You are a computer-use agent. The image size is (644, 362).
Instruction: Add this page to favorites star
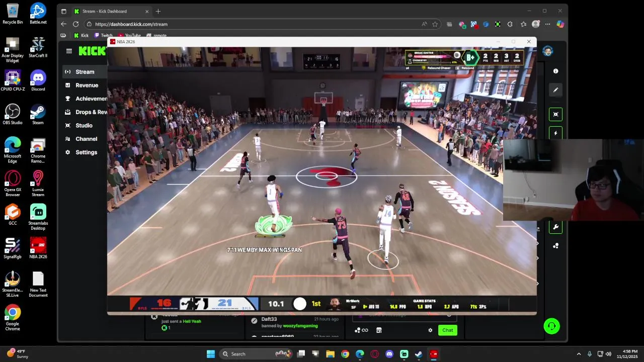tap(435, 24)
